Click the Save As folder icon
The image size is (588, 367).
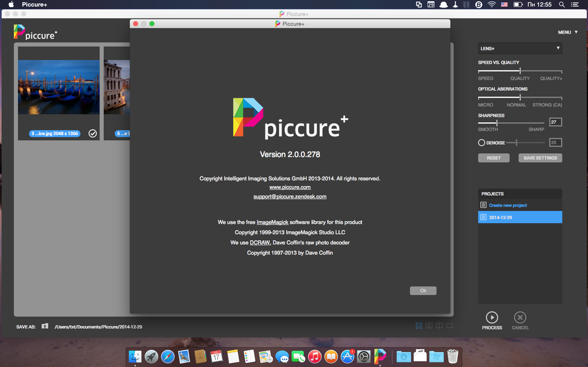click(x=45, y=326)
